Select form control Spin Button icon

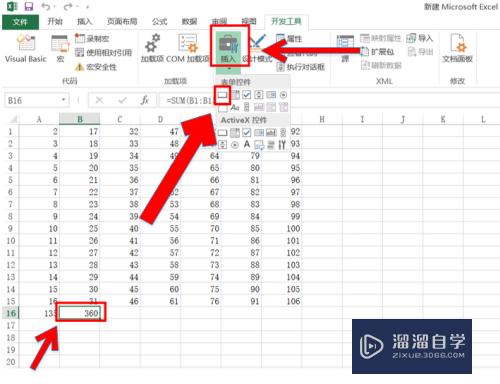(259, 95)
